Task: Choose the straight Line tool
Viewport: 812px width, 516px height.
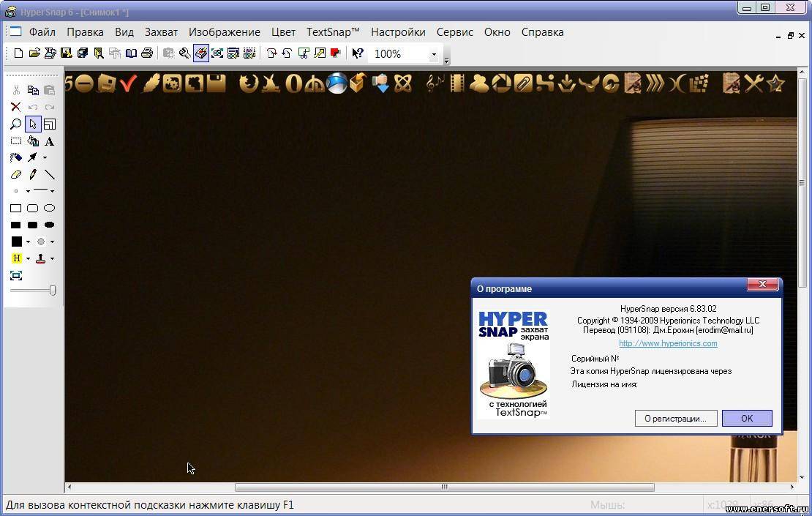Action: point(49,175)
